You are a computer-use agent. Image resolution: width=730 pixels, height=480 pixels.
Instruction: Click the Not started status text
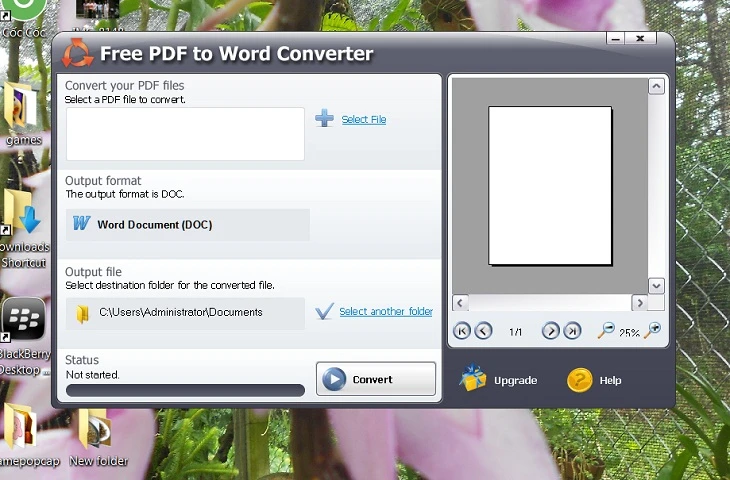pos(93,375)
